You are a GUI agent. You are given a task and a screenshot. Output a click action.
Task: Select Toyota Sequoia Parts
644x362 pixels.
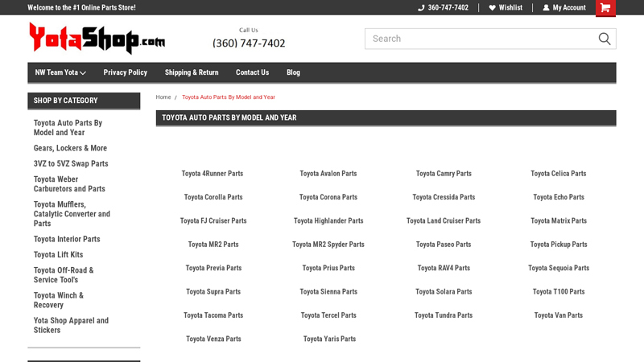click(559, 268)
